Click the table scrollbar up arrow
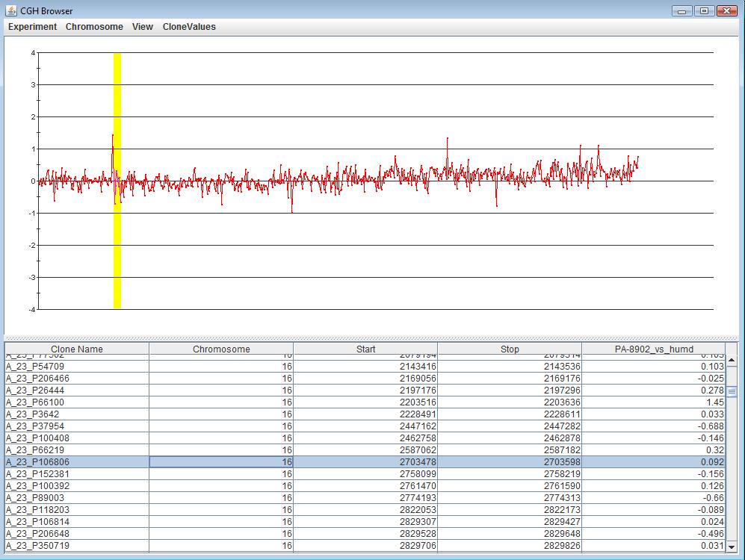 coord(732,361)
